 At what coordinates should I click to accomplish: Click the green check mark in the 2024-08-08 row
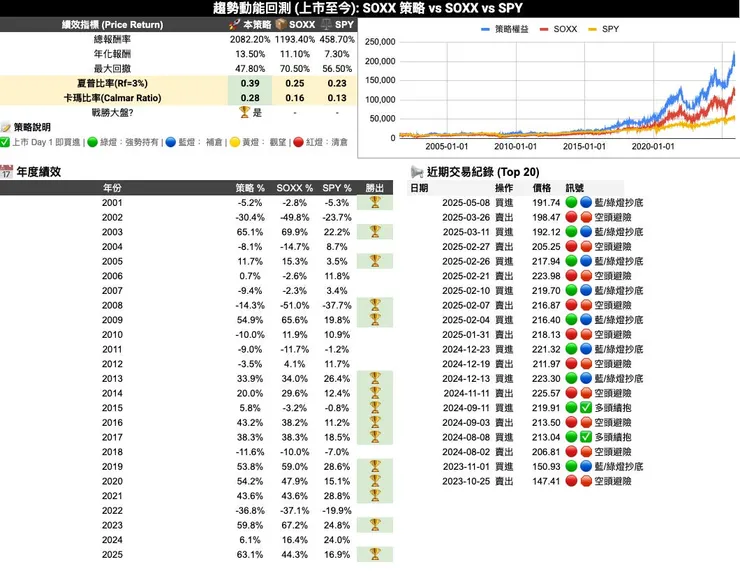point(586,437)
